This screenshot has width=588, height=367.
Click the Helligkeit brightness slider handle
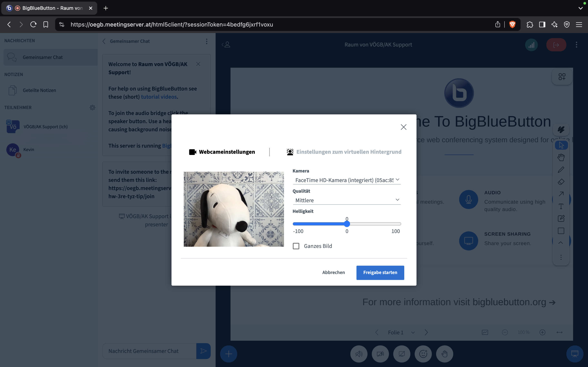click(x=347, y=224)
